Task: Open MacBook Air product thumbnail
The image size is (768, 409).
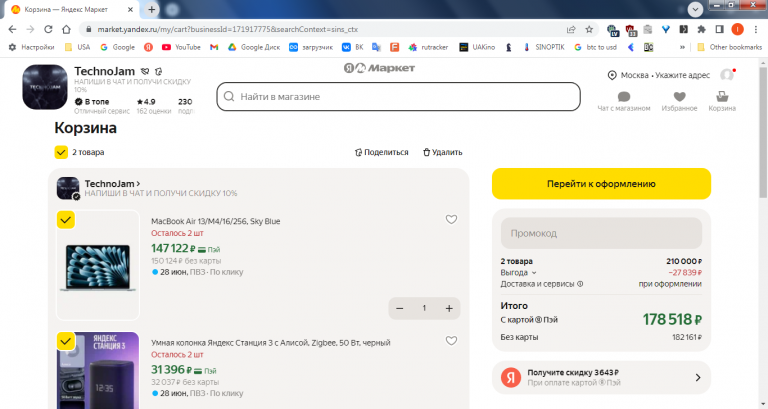Action: click(98, 266)
